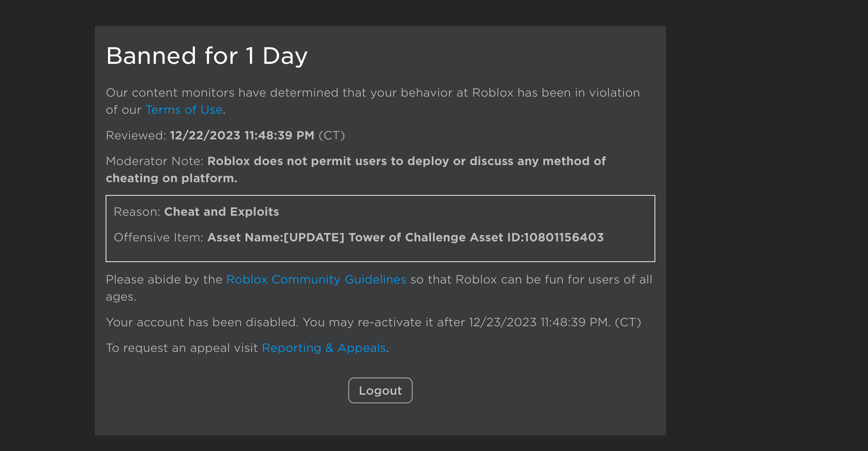Click the To request an appeal text
The width and height of the screenshot is (868, 451).
click(181, 348)
